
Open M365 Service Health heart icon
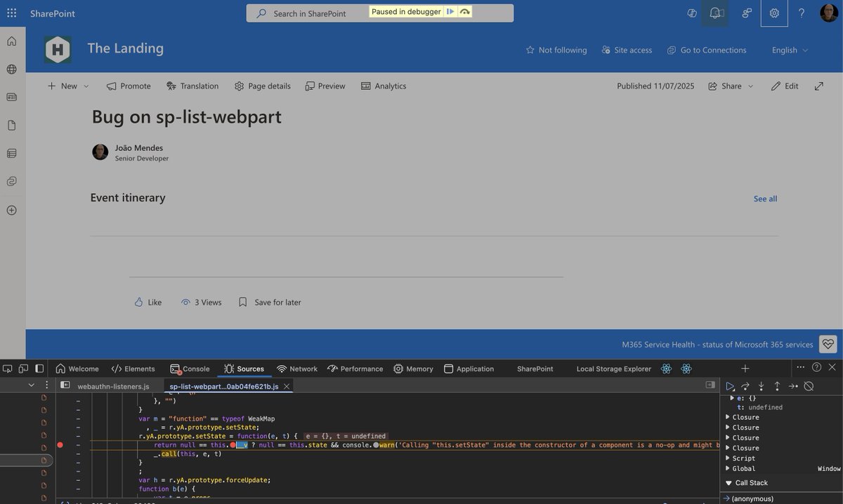pos(828,344)
